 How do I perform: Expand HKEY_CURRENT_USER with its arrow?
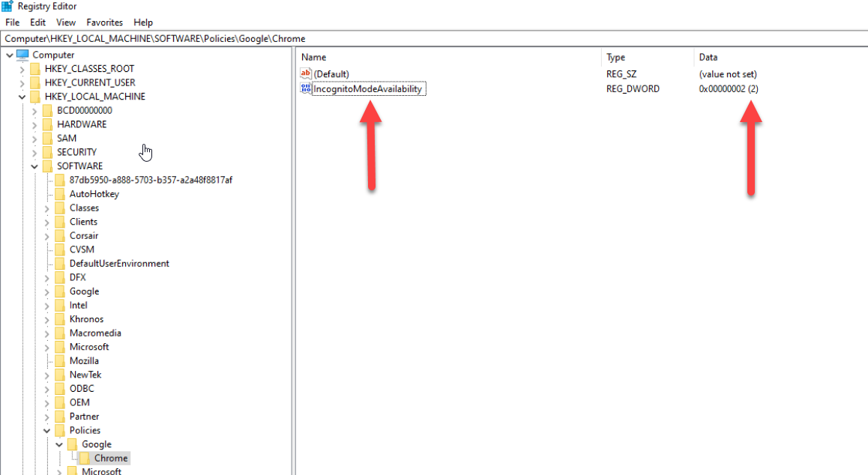coord(22,83)
